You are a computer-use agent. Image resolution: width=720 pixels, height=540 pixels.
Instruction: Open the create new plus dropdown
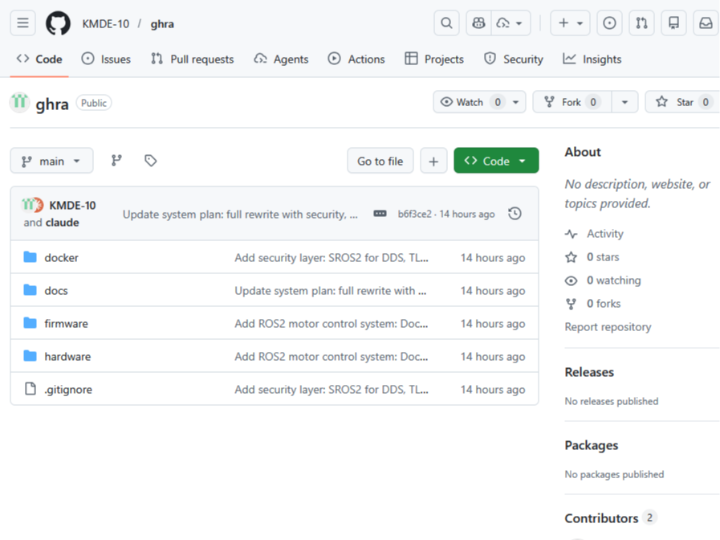(569, 23)
